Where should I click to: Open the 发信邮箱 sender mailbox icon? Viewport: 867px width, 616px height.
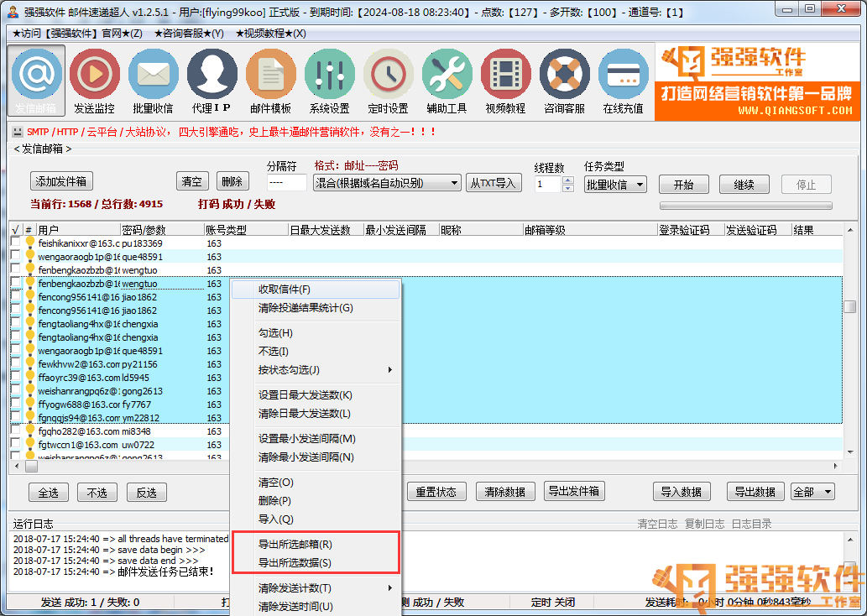click(x=36, y=81)
